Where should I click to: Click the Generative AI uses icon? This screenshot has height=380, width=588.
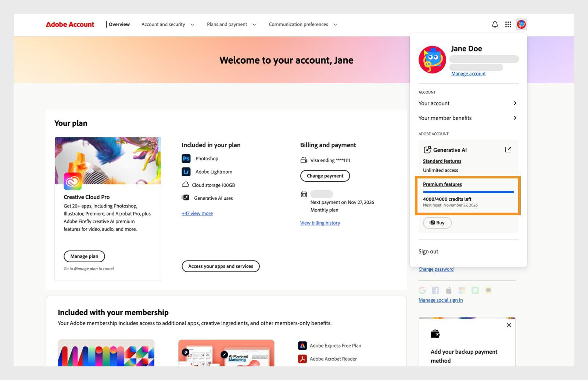(186, 198)
